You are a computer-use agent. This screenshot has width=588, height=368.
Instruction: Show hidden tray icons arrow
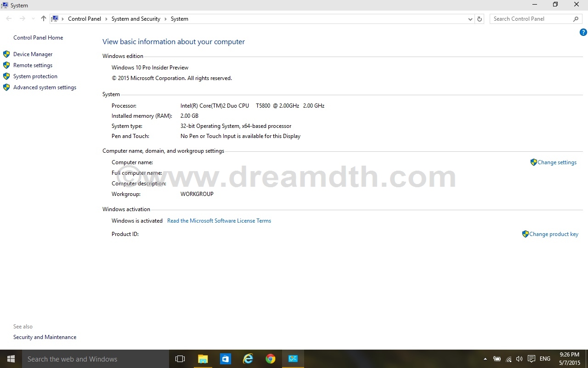(x=486, y=359)
